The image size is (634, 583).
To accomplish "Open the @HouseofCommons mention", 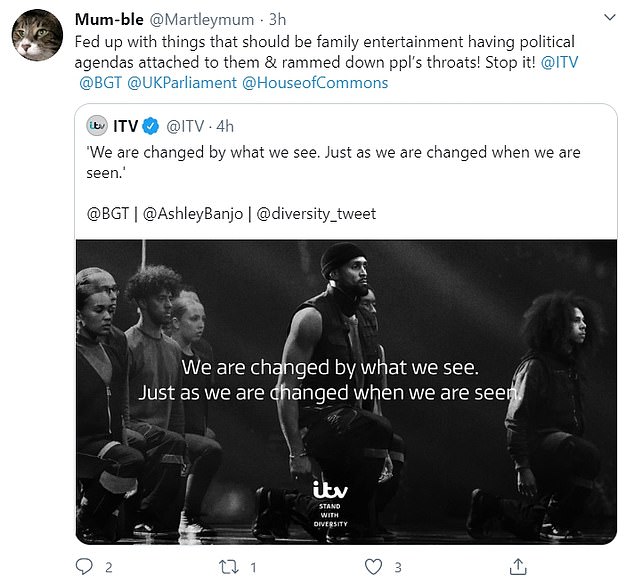I will (314, 82).
